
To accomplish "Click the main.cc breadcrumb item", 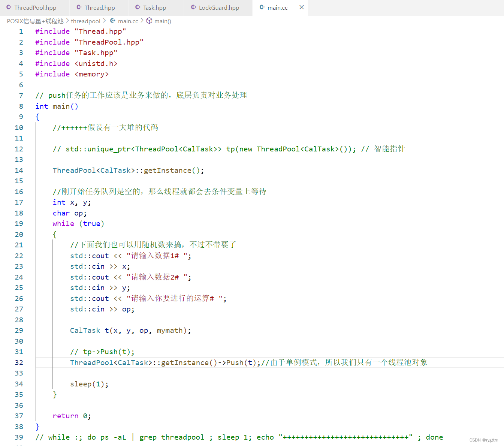I will [x=128, y=21].
